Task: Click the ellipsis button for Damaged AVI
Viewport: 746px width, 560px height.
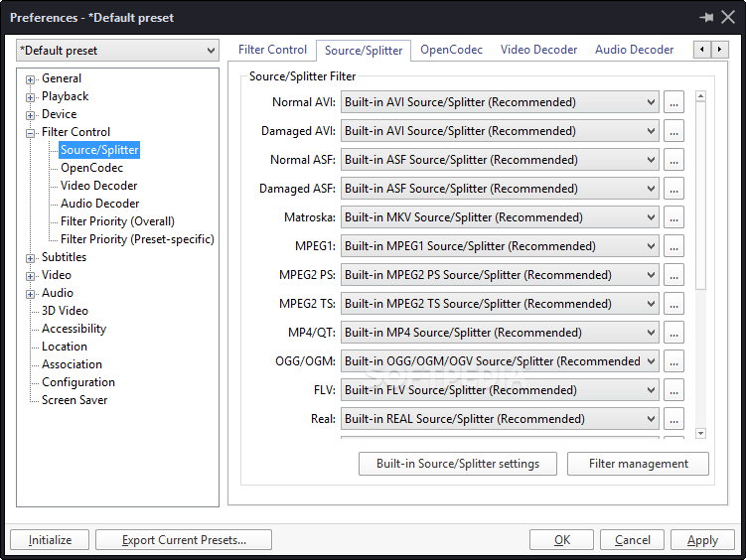Action: [x=673, y=131]
